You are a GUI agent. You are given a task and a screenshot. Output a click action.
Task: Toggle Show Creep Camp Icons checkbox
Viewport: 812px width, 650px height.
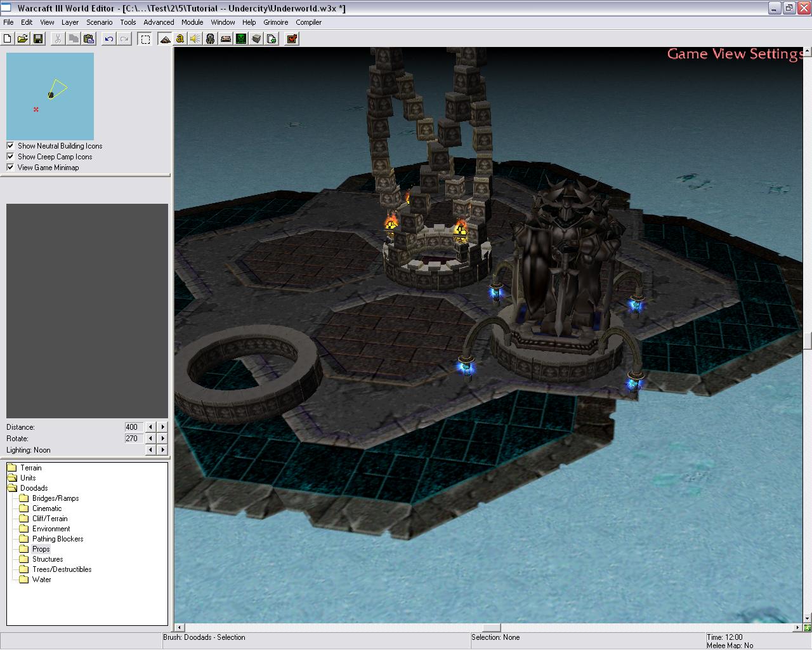click(x=10, y=157)
